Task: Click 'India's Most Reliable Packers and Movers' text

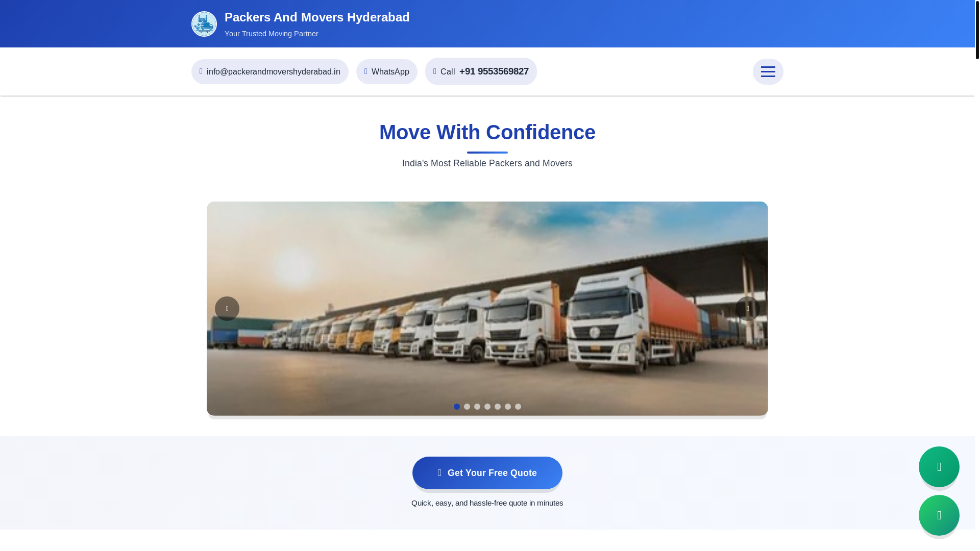Action: click(x=487, y=163)
